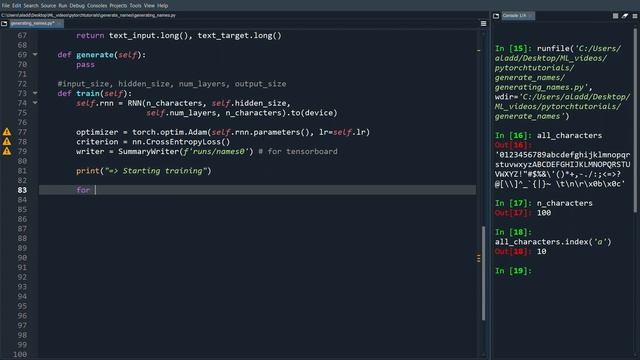Click line number 83 in the gutter
The image size is (640, 360).
[22, 190]
